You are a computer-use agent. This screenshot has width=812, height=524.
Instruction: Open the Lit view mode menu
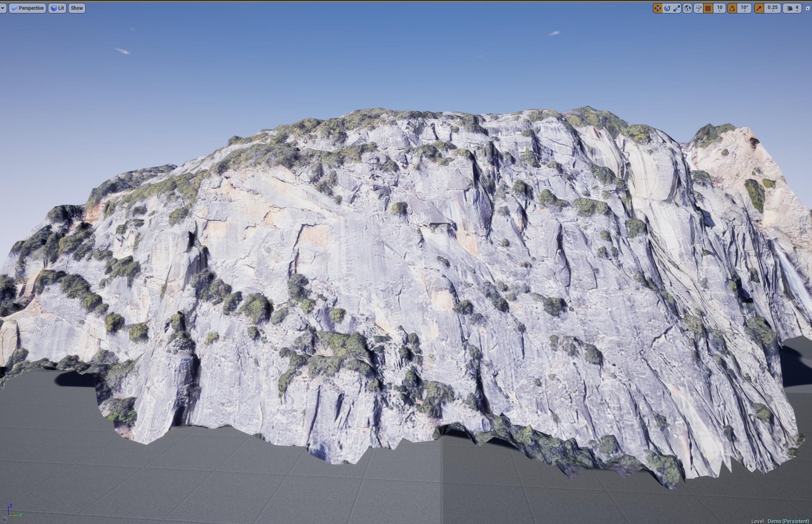click(57, 8)
